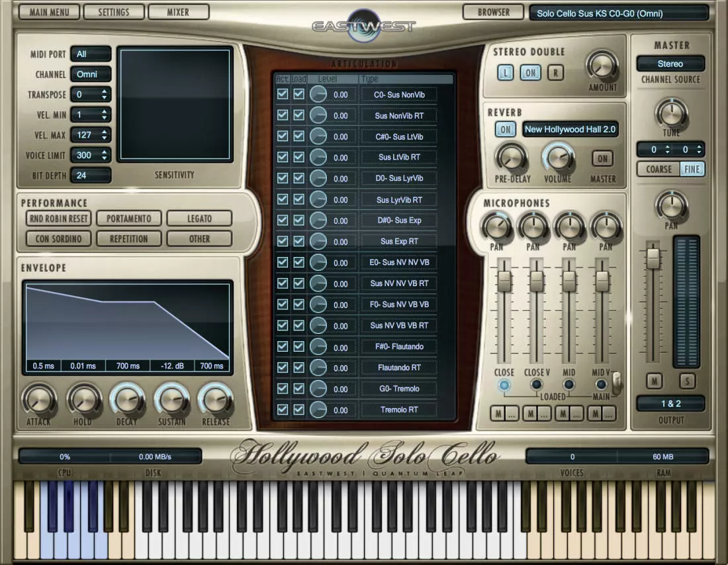Viewport: 728px width, 565px height.
Task: Open the New Hollywood Hall 2.0 reverb dropdown
Action: click(570, 130)
